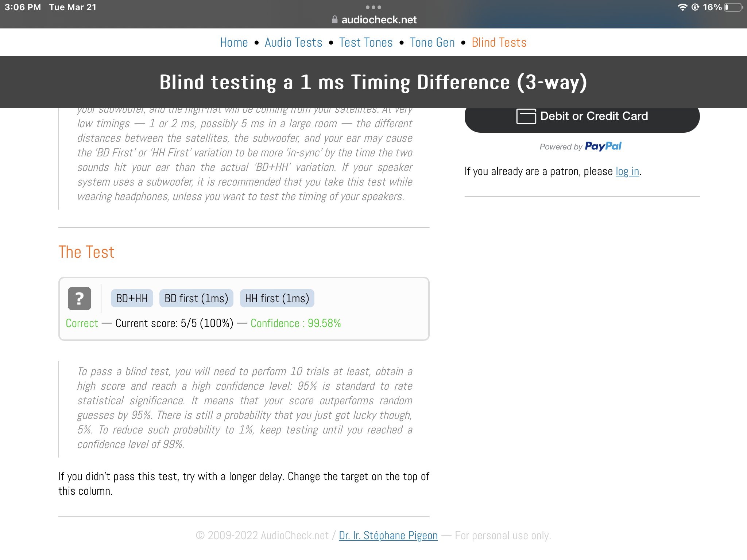
Task: Open Dr. Ir. Stéphane Pigeon link
Action: 388,536
